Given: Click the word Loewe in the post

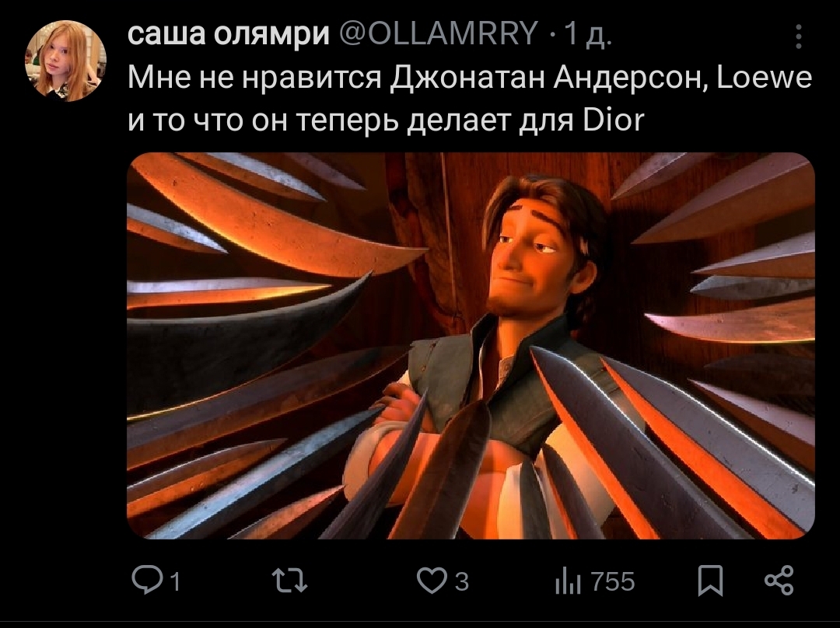Looking at the screenshot, I should [x=765, y=78].
